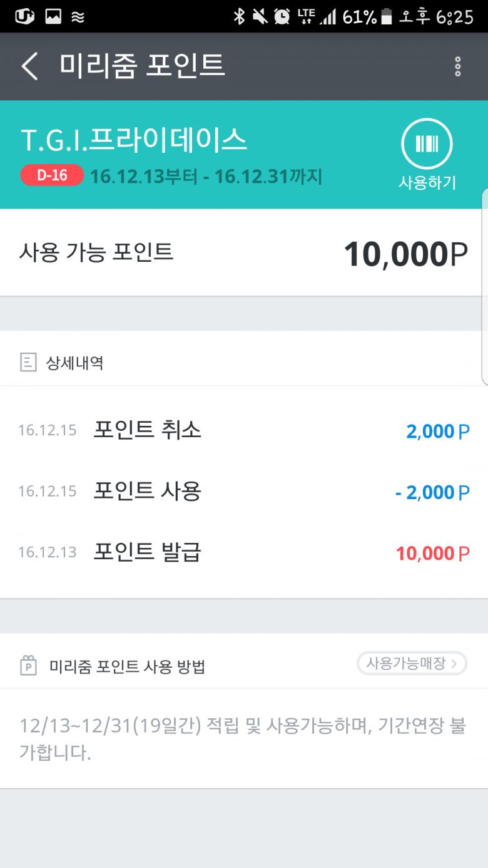Screen dimensions: 488x868
Task: Tap the red D-16 badge
Action: pos(52,175)
